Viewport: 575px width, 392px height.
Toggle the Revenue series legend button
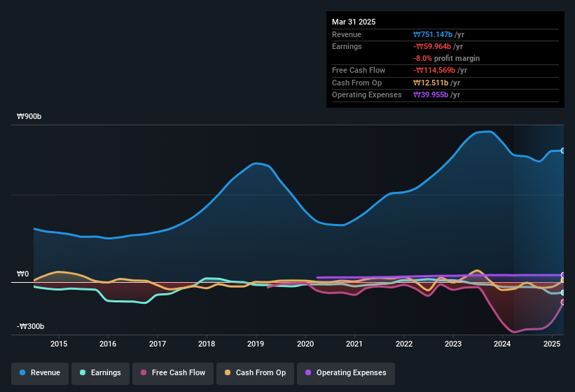[40, 373]
